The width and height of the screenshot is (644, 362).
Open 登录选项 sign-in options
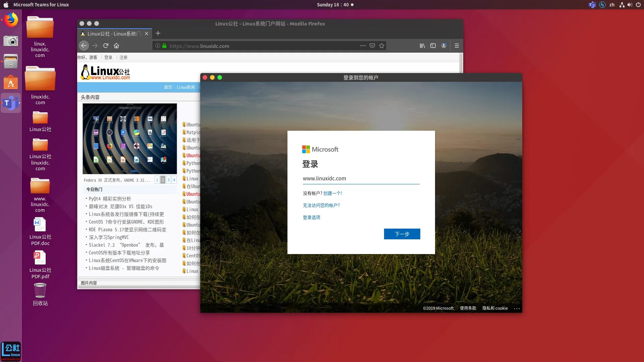click(311, 217)
